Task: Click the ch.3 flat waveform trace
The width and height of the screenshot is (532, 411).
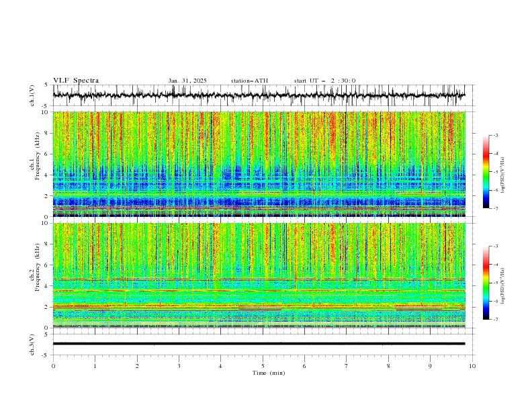Action: pyautogui.click(x=259, y=344)
